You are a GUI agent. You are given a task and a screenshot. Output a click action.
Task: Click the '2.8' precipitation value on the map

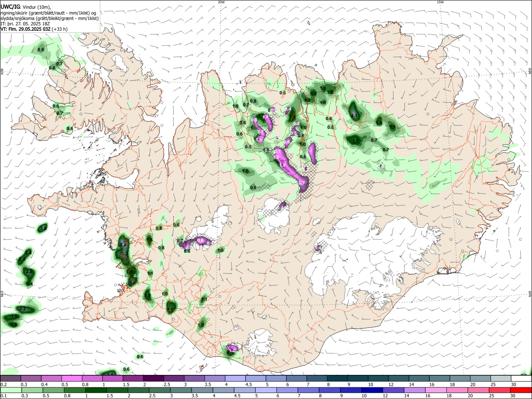29,271
